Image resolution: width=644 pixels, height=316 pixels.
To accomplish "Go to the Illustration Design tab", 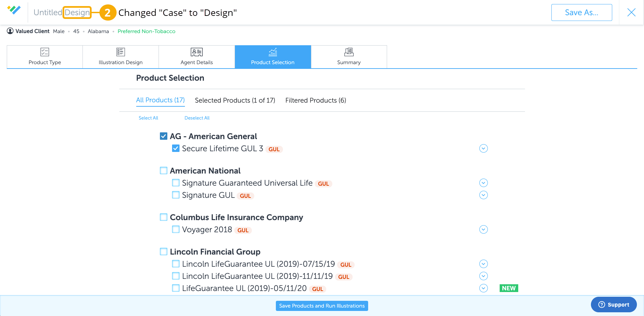I will click(121, 57).
